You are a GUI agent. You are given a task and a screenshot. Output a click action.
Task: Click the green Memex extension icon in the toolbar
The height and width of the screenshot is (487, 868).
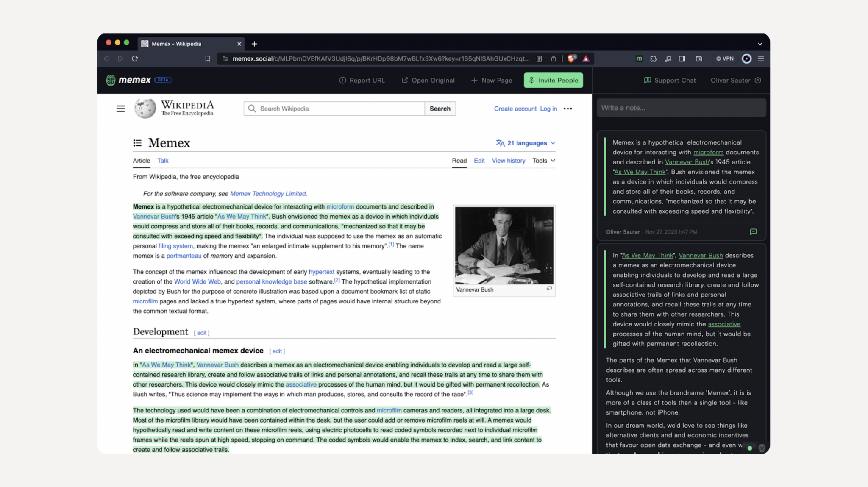pos(639,58)
